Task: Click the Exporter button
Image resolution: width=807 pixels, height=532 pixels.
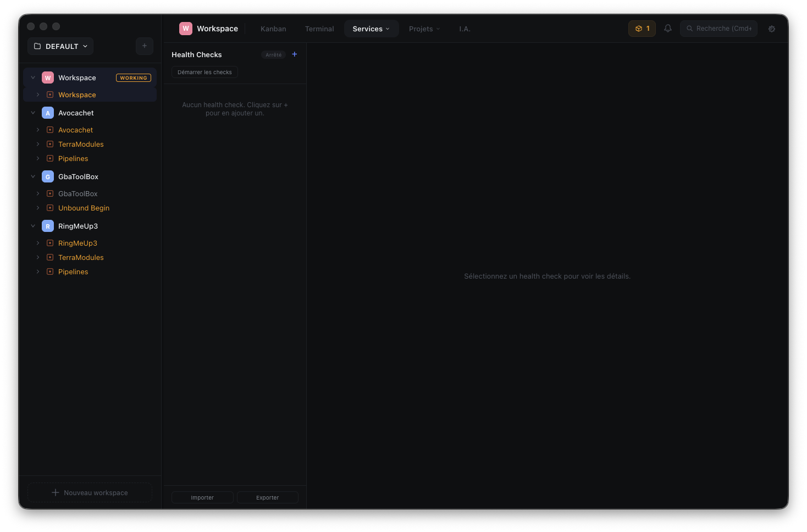Action: coord(268,497)
